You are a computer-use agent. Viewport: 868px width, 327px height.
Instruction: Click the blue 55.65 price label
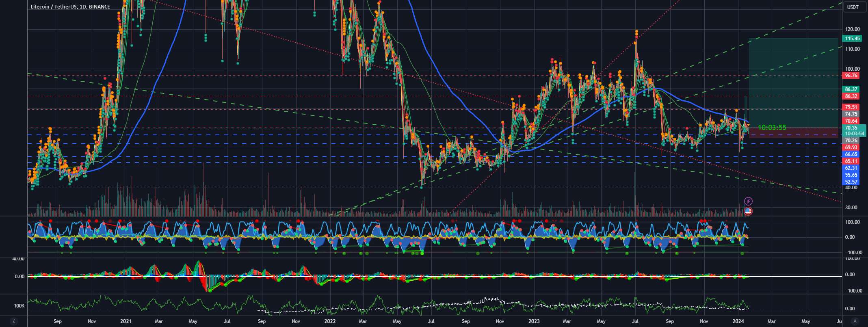851,175
